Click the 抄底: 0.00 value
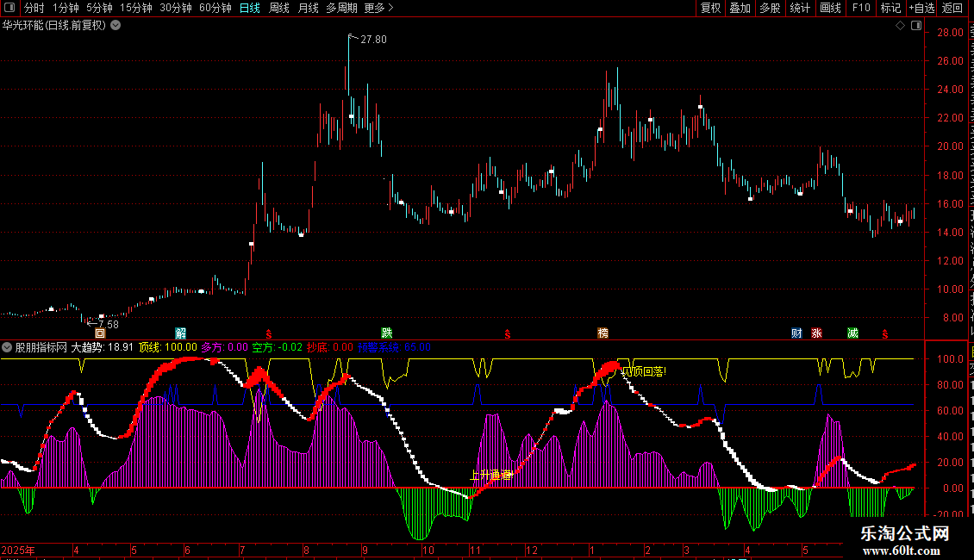This screenshot has width=974, height=560. click(330, 348)
